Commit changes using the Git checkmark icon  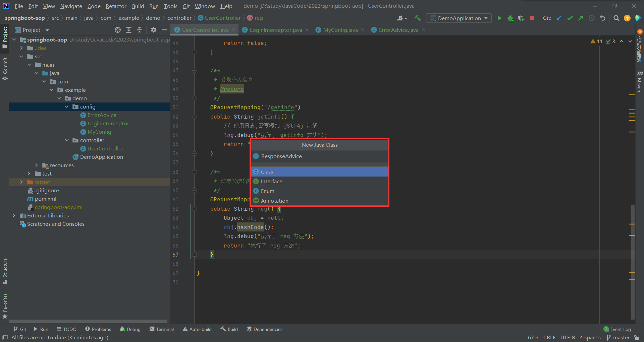coord(570,18)
